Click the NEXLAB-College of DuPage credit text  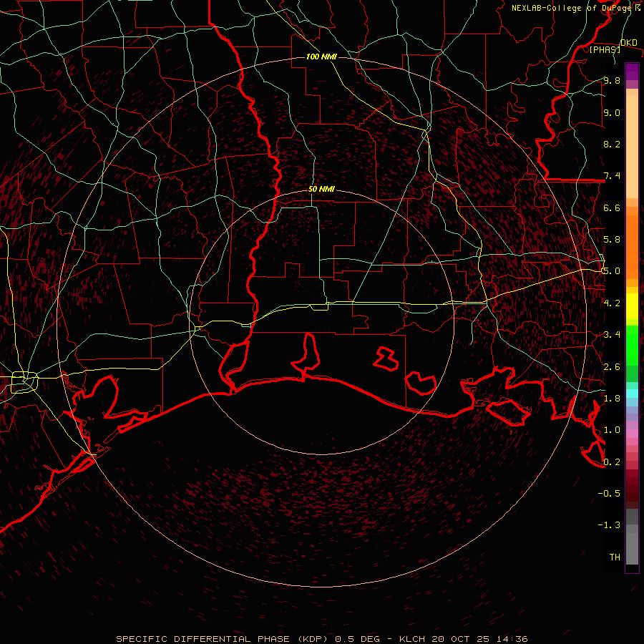pyautogui.click(x=575, y=8)
